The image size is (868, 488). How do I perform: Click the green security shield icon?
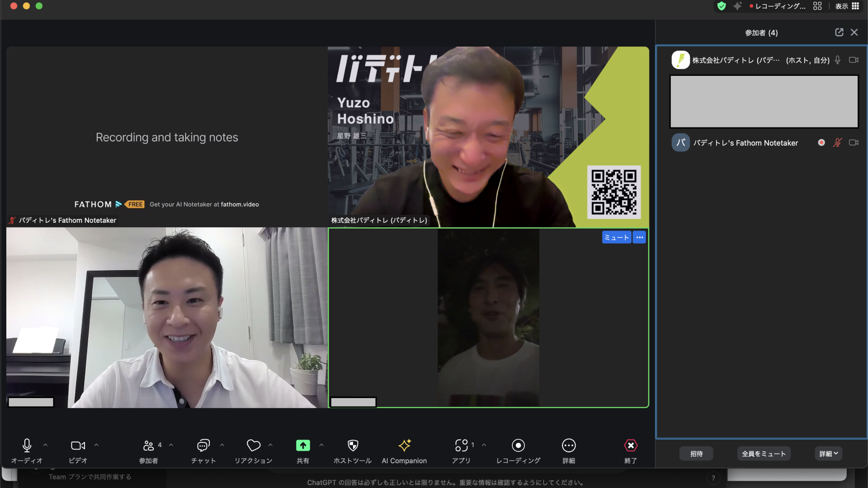click(x=722, y=6)
